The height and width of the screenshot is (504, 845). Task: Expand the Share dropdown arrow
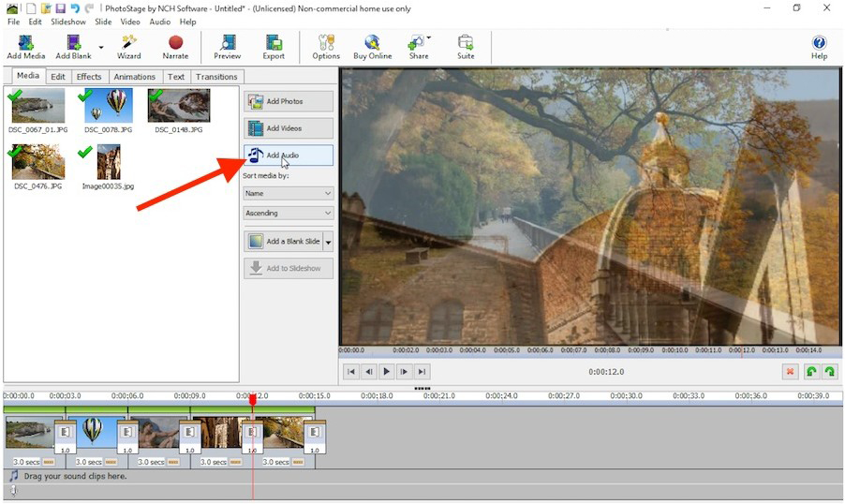[x=429, y=37]
